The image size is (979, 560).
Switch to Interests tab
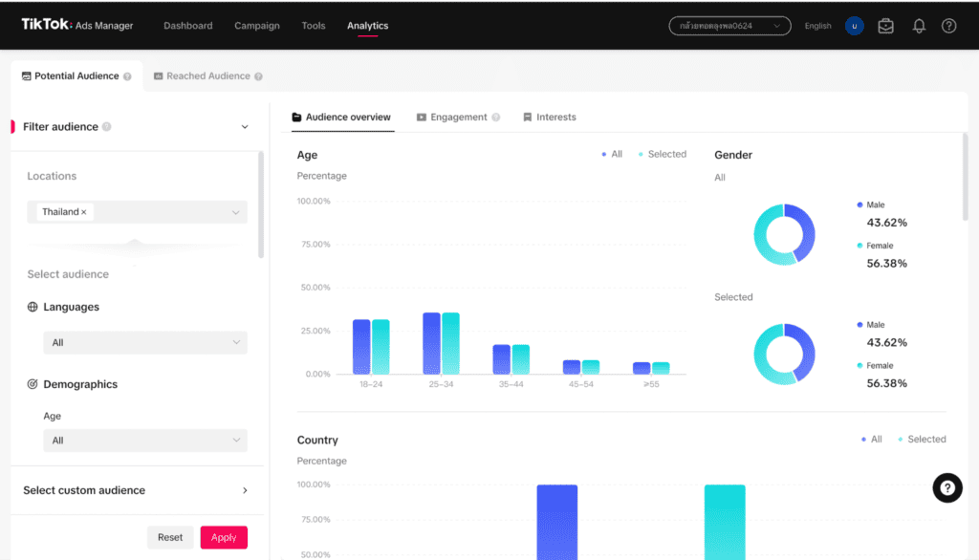click(550, 117)
